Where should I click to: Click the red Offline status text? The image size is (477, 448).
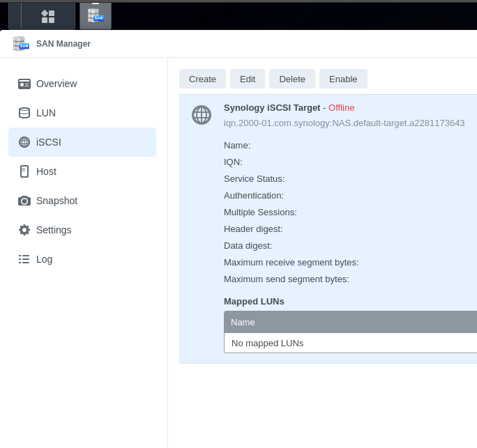coord(341,108)
